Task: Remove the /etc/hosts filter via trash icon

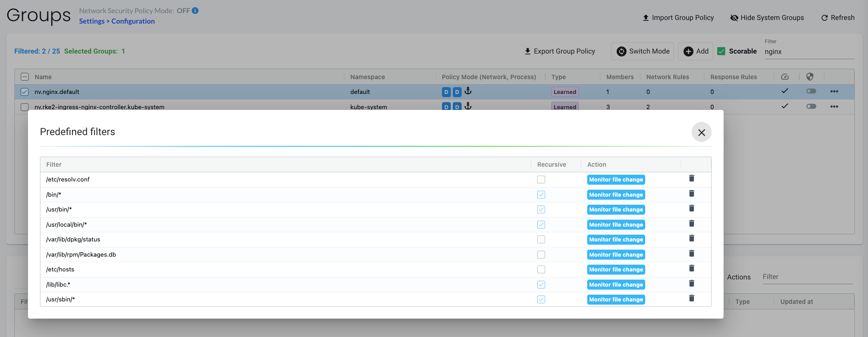Action: click(x=691, y=268)
